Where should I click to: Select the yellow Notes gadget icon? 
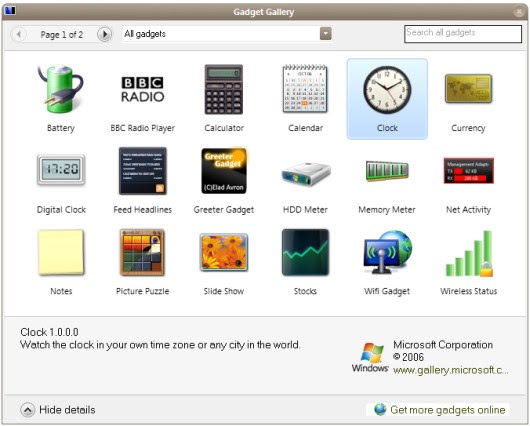61,252
